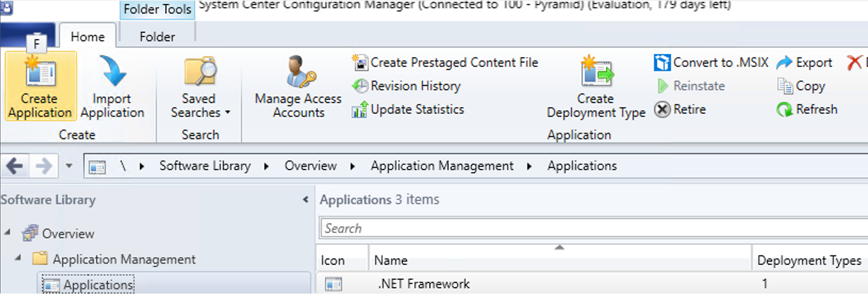Viewport: 868px width, 302px height.
Task: Retire the selected application
Action: (x=680, y=110)
